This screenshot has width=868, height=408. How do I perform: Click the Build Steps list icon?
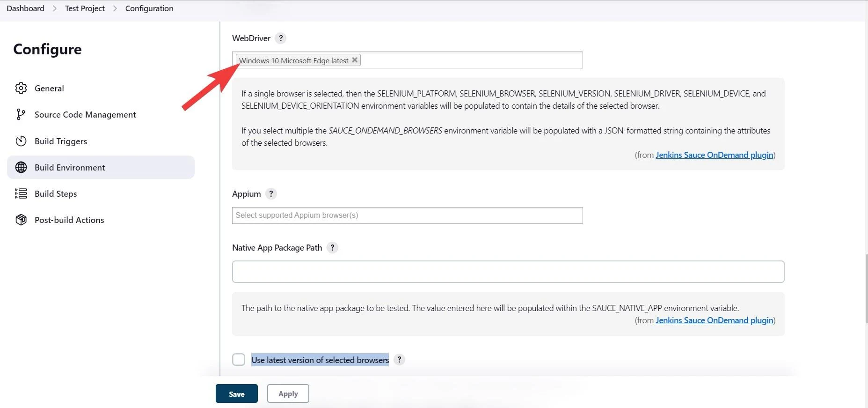pos(21,193)
